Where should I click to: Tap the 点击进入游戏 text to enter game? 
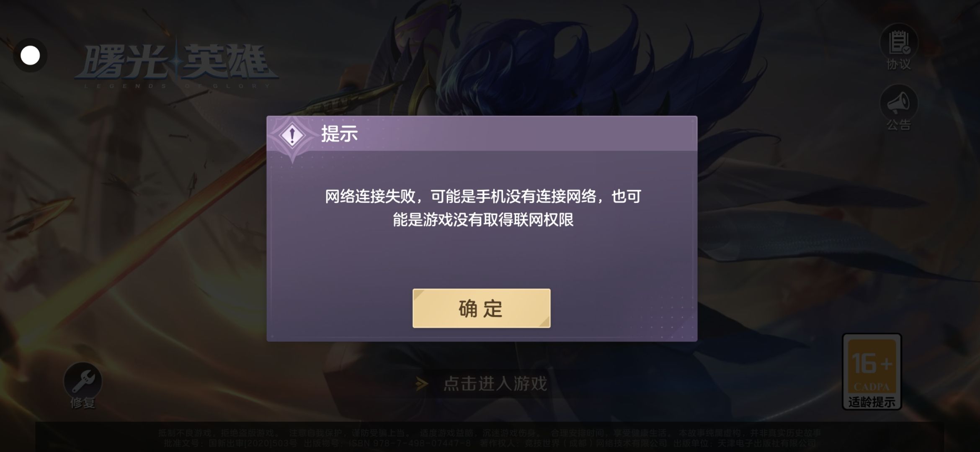tap(495, 384)
